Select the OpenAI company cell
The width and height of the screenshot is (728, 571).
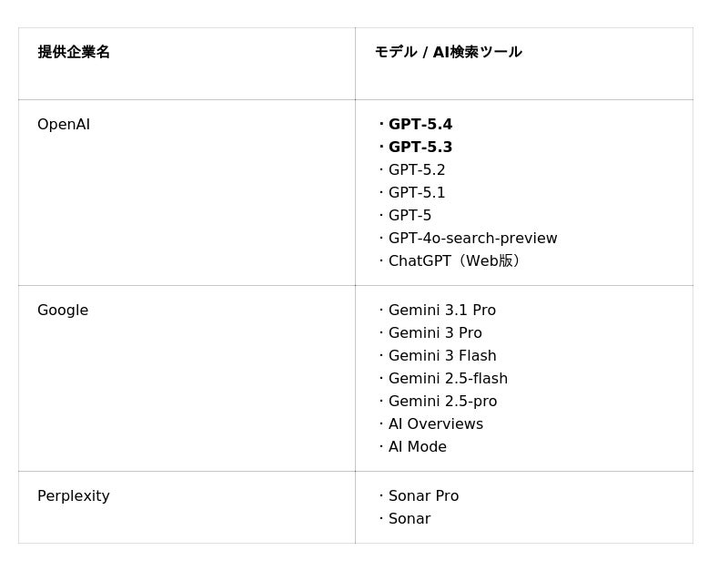[64, 125]
